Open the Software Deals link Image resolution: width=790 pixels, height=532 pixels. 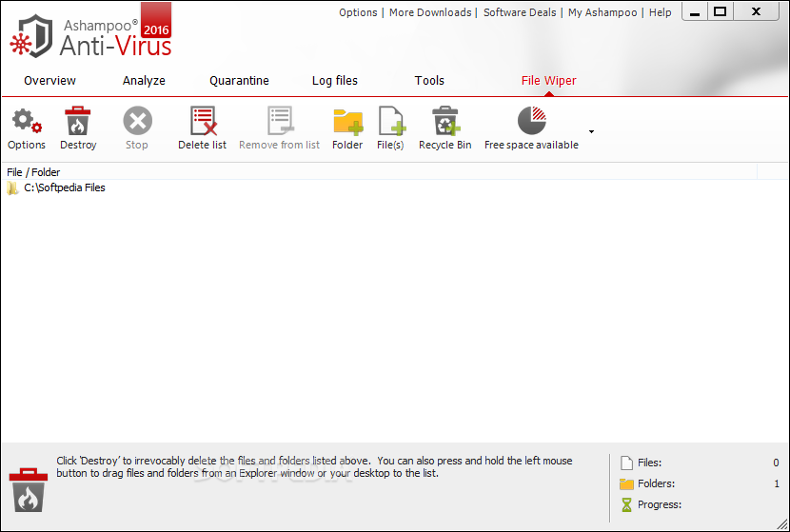pos(520,12)
